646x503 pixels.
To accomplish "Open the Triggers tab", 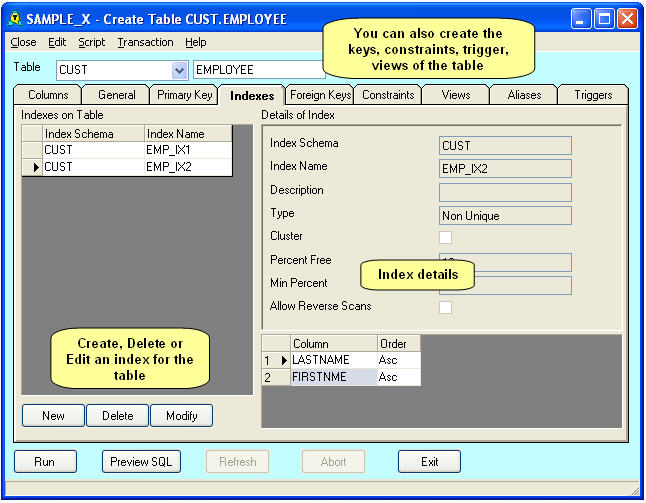I will pos(593,95).
